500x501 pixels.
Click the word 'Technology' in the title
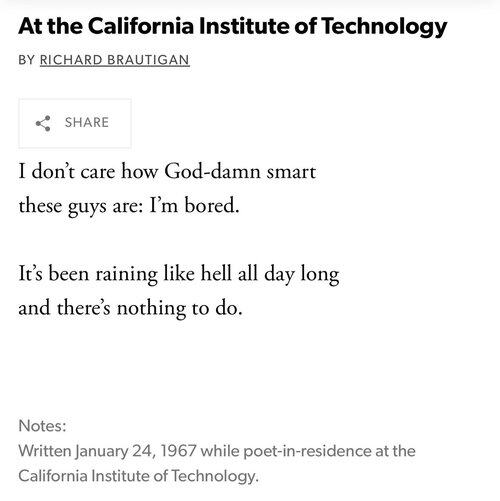384,27
